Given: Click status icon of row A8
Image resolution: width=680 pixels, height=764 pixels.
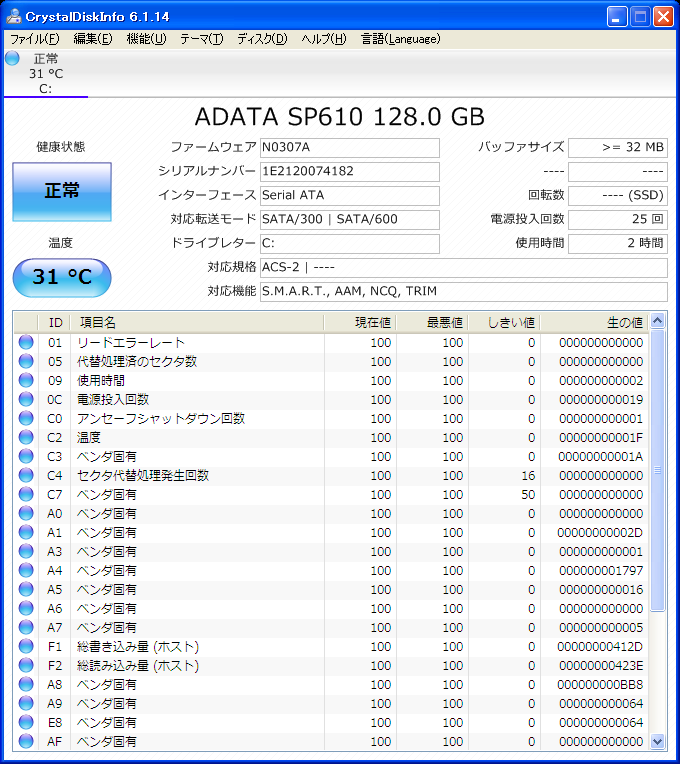Looking at the screenshot, I should (x=26, y=684).
